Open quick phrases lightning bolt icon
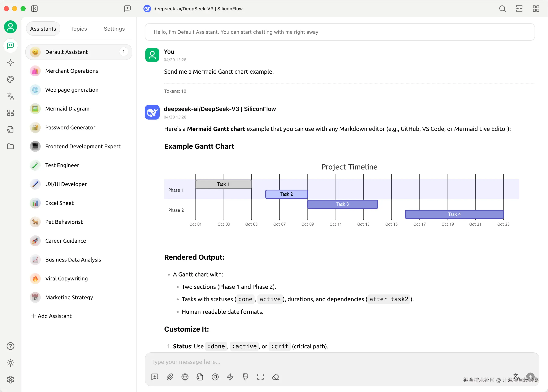Screen dimensions: 548x392 (230, 377)
